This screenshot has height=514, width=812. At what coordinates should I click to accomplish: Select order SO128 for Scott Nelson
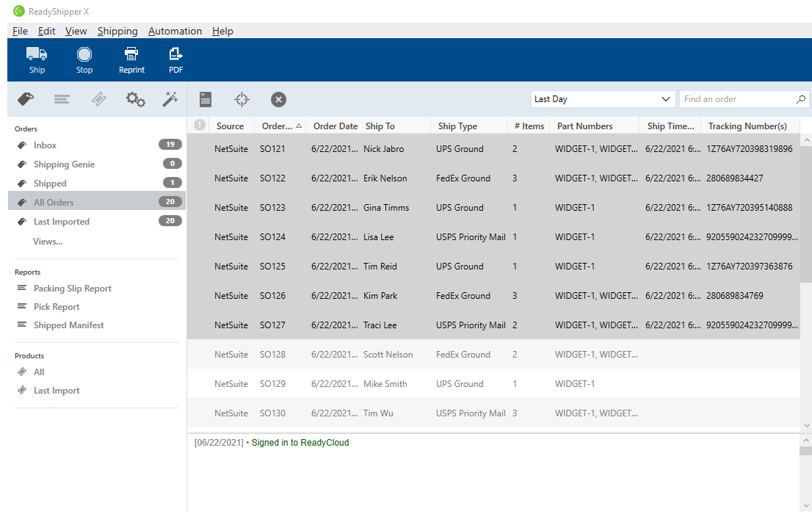click(493, 355)
